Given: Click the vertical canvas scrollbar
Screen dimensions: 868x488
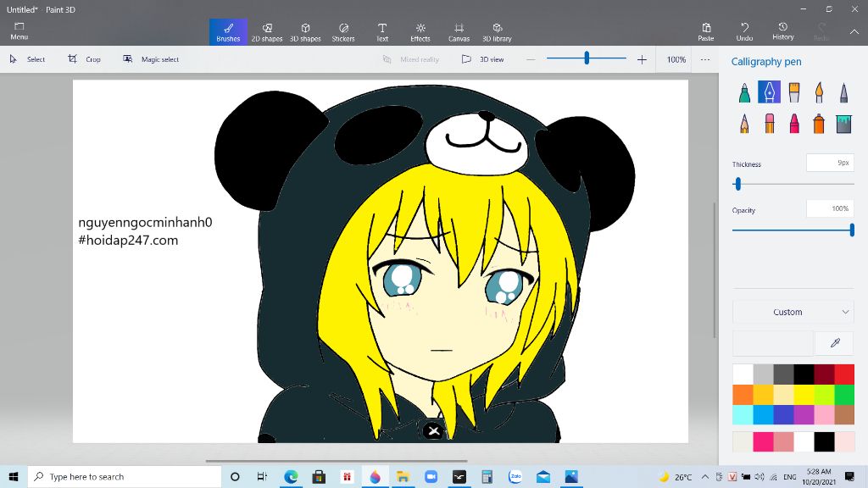Looking at the screenshot, I should coord(714,270).
